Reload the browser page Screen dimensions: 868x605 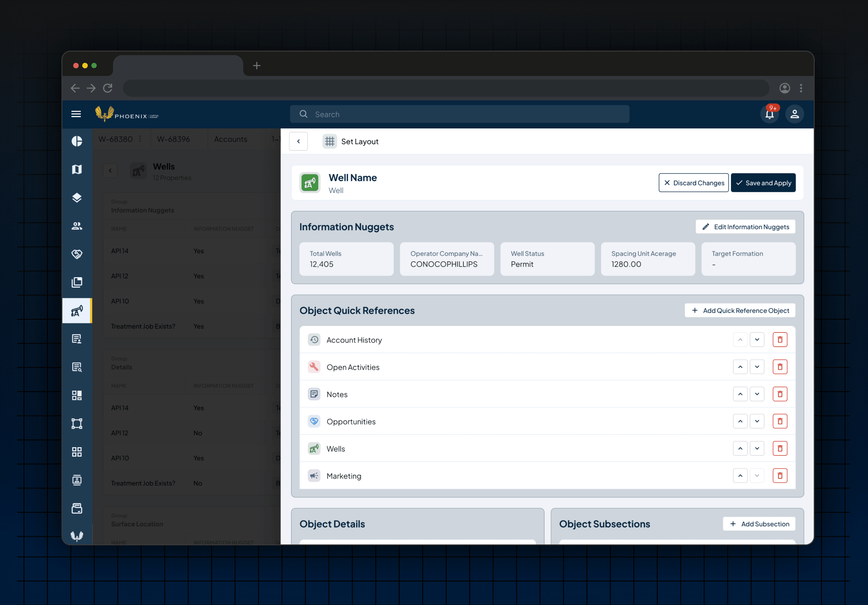(108, 88)
